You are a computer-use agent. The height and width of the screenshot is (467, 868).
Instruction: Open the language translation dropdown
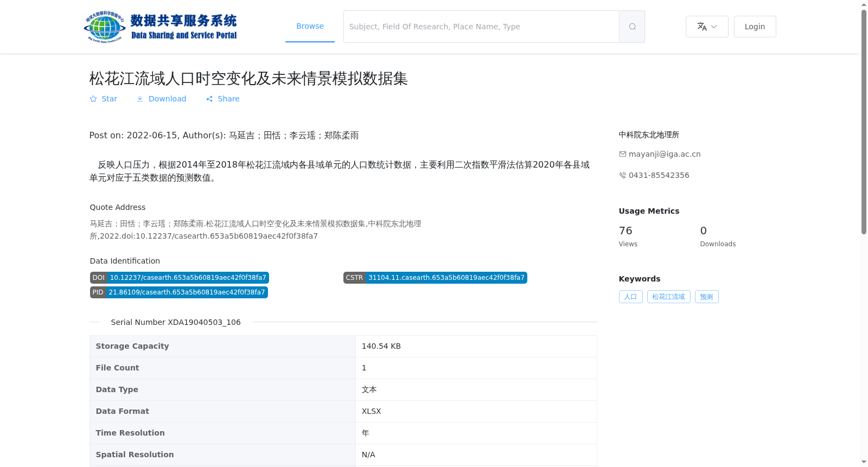coord(707,27)
